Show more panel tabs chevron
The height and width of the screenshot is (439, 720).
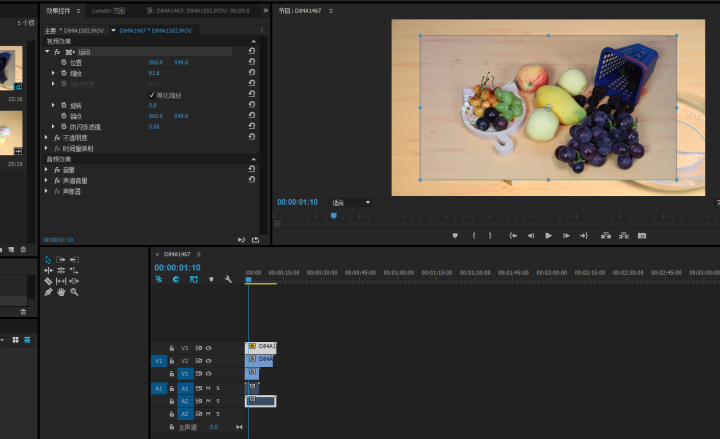pyautogui.click(x=265, y=11)
